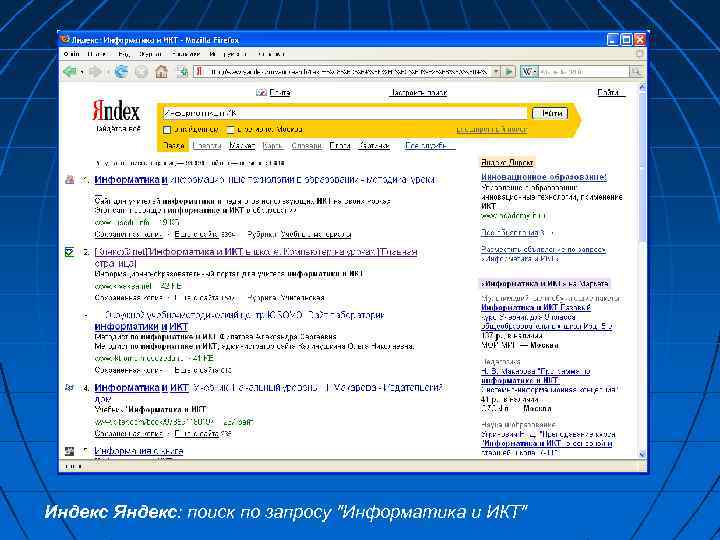Click the site icon of result 4
This screenshot has height=540, width=720.
[69, 388]
